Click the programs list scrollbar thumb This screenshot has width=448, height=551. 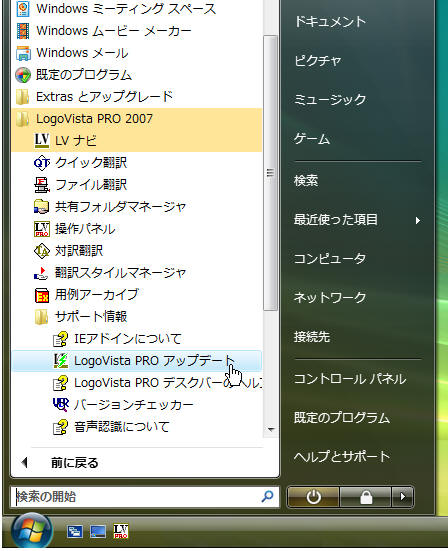pyautogui.click(x=270, y=173)
